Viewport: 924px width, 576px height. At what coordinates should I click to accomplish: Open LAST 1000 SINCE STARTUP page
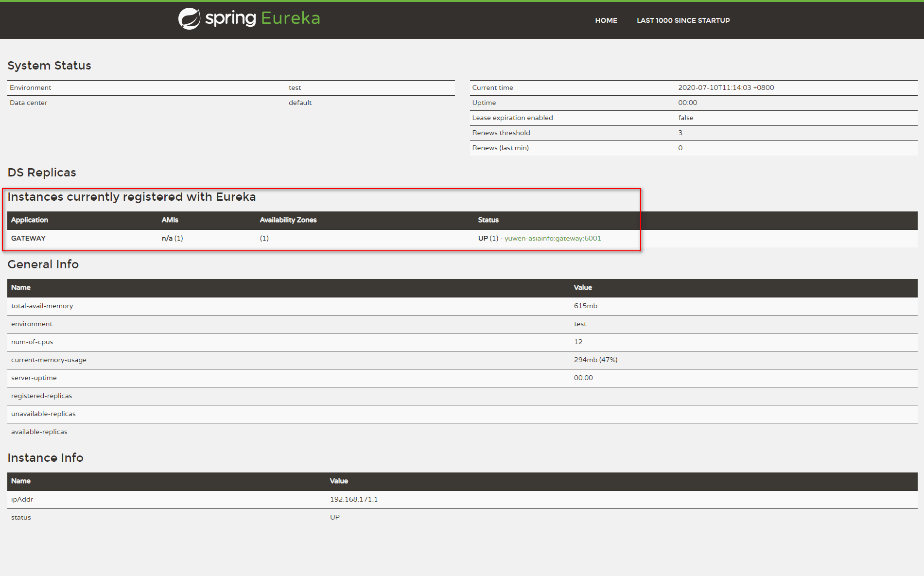(683, 20)
